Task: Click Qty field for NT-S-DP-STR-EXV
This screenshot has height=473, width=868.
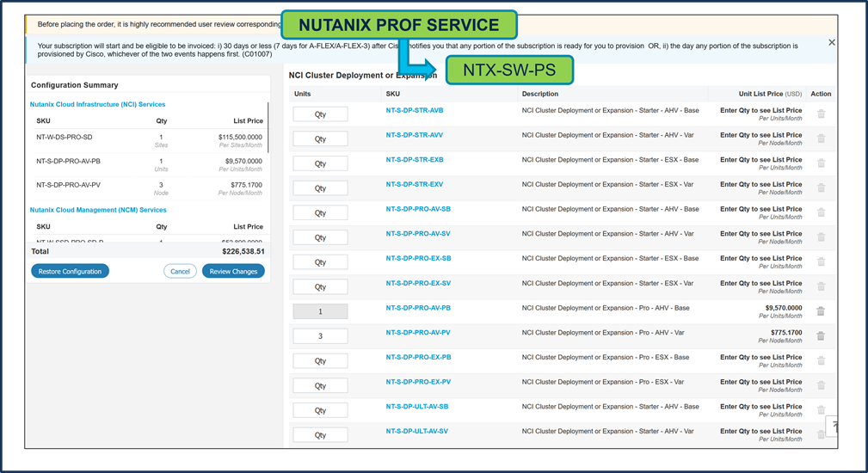Action: pos(321,188)
